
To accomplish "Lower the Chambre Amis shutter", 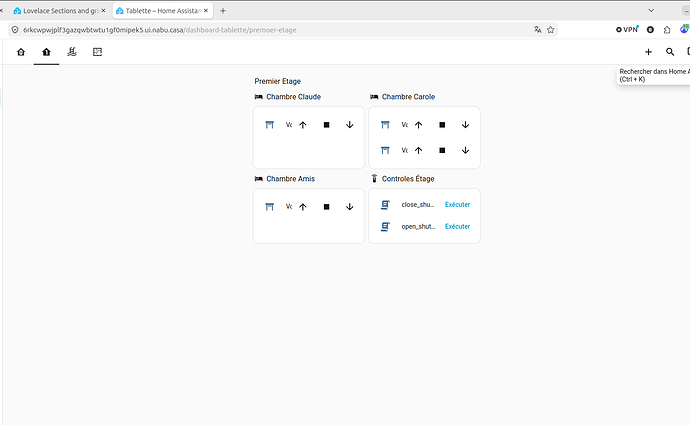I will [349, 207].
